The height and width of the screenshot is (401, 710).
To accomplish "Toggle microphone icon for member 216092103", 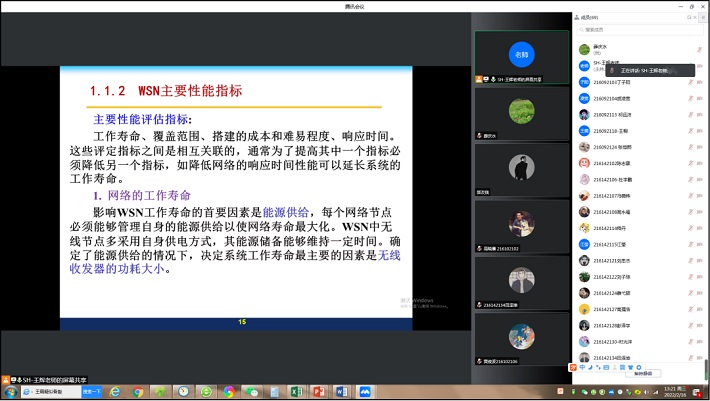I will [x=691, y=82].
